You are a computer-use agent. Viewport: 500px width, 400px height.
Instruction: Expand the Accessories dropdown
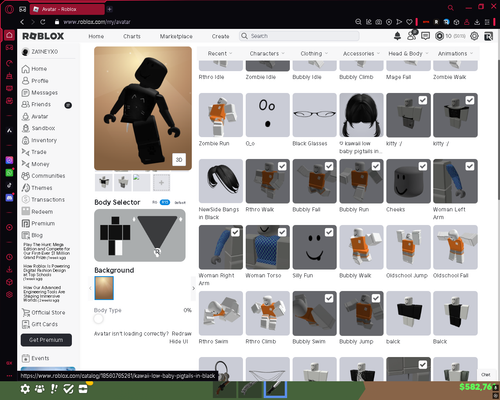tap(361, 53)
